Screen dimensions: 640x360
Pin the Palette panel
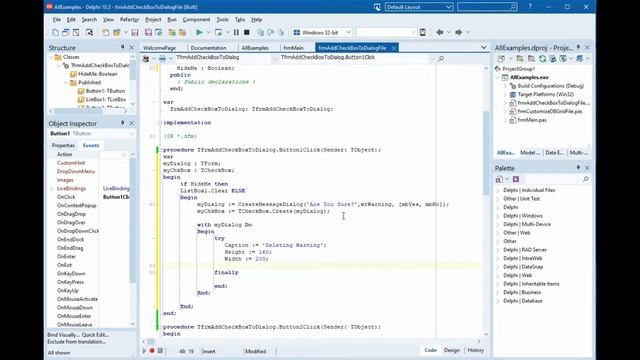click(578, 168)
